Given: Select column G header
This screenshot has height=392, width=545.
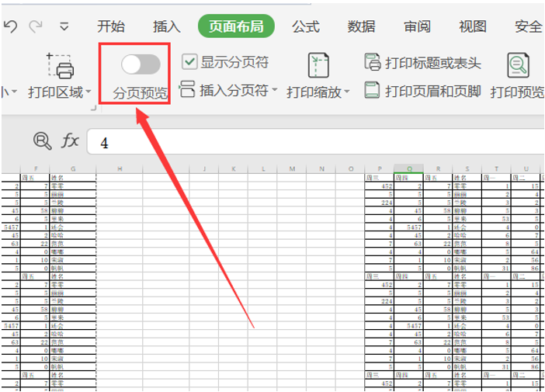Looking at the screenshot, I should (73, 169).
